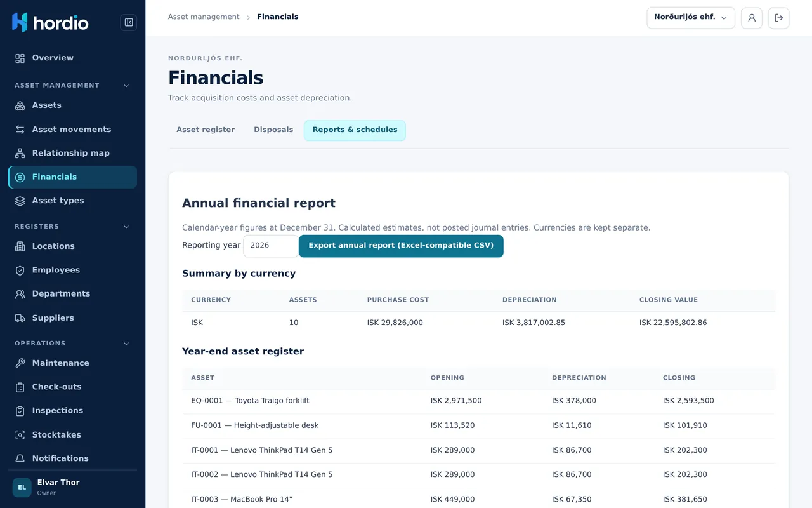Click the IT-0001 Lenovo ThinkPad row

(478, 451)
